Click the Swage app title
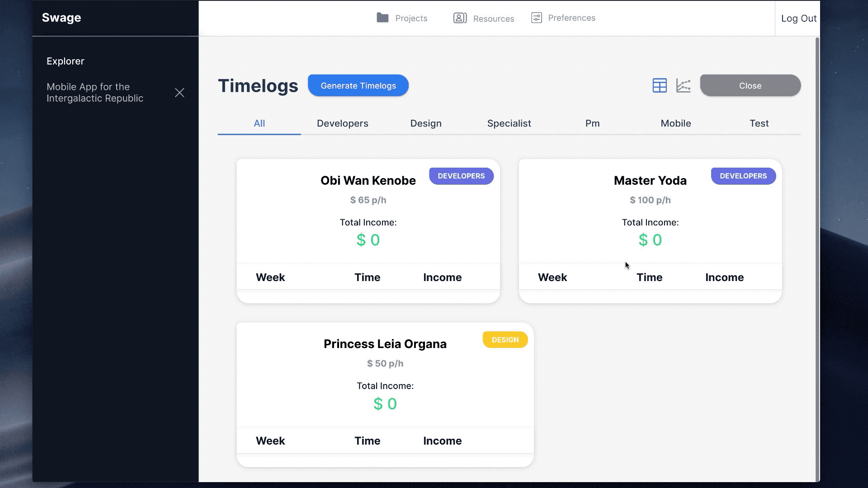The width and height of the screenshot is (868, 488). point(61,18)
